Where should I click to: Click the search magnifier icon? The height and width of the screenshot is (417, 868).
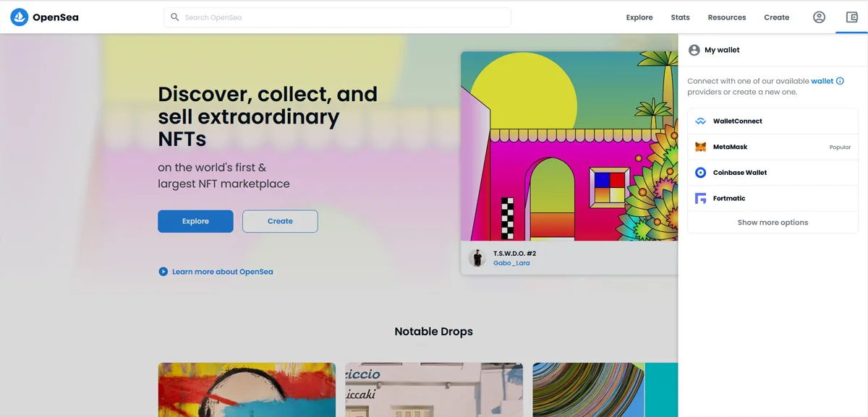tap(175, 17)
